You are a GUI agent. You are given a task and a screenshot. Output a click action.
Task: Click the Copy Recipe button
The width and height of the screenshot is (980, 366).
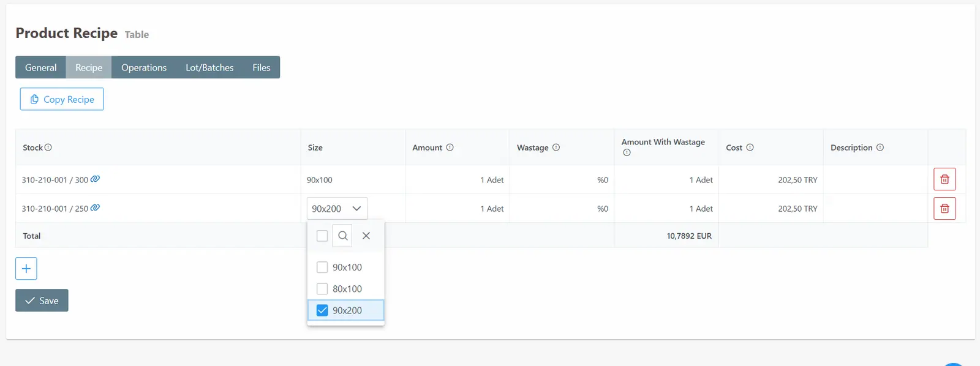pyautogui.click(x=62, y=99)
